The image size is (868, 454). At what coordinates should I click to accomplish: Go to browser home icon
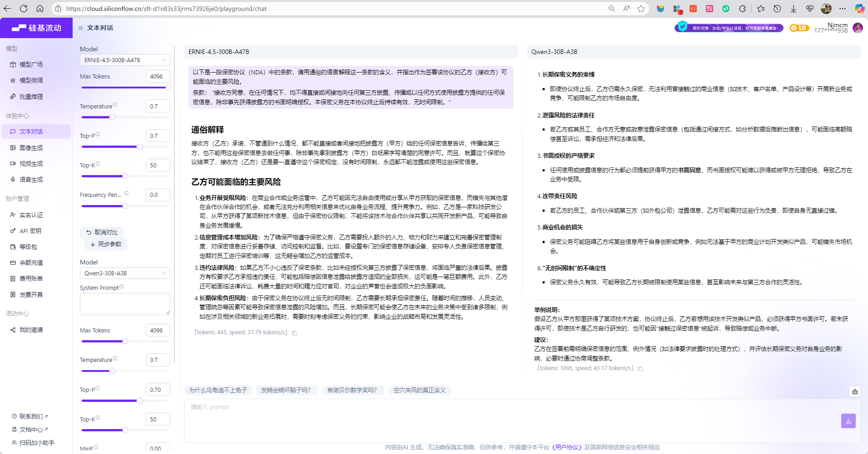pyautogui.click(x=40, y=9)
